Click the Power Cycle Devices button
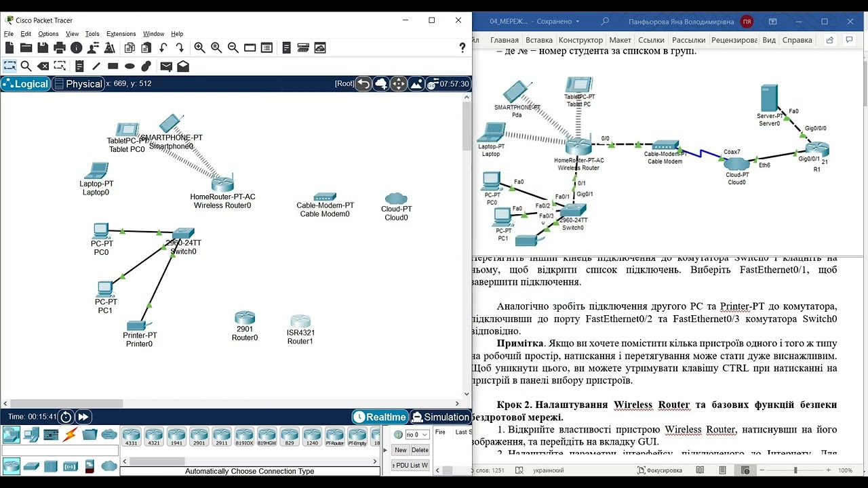Screen dimensions: 868x488 tap(66, 417)
